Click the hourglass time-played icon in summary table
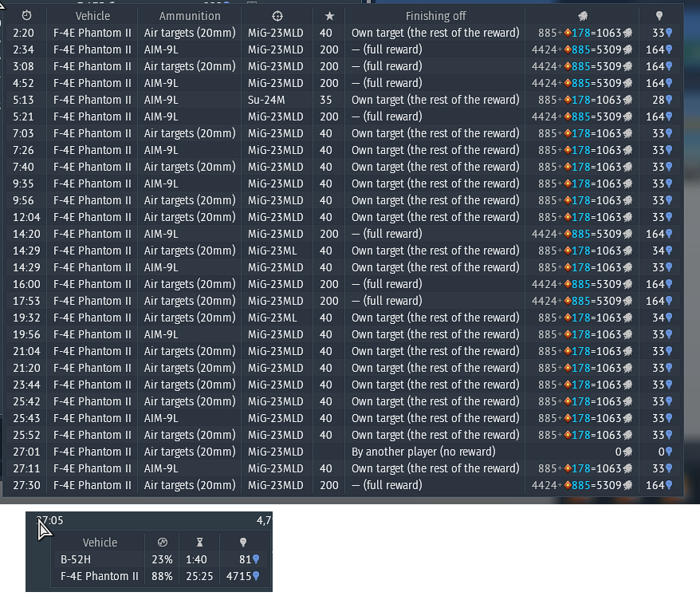Image resolution: width=700 pixels, height=600 pixels. (x=199, y=542)
